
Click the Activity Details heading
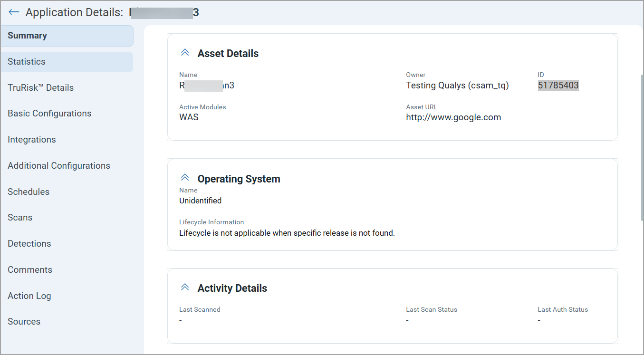(232, 288)
